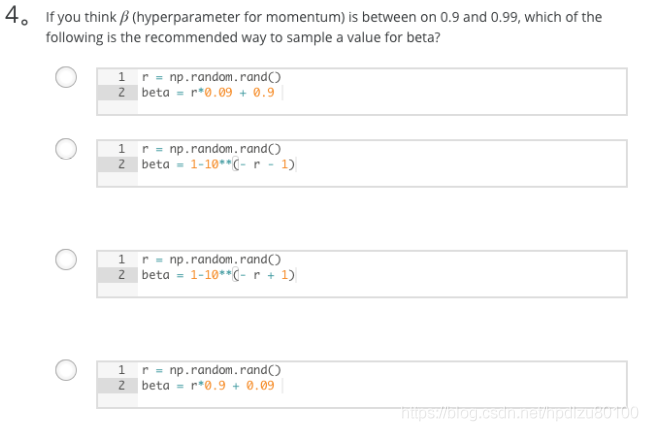Click the beta symbol in the question
Screen dimensions: 648x431
pos(124,17)
